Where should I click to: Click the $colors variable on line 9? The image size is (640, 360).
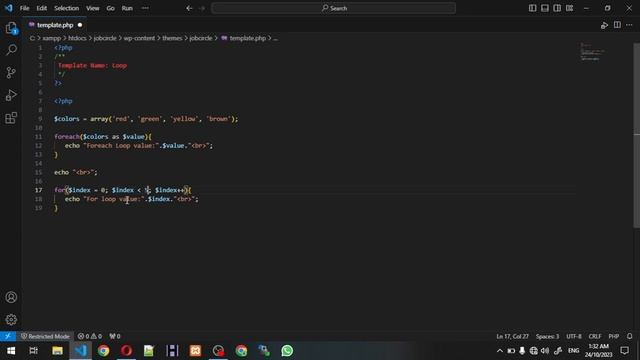click(67, 119)
